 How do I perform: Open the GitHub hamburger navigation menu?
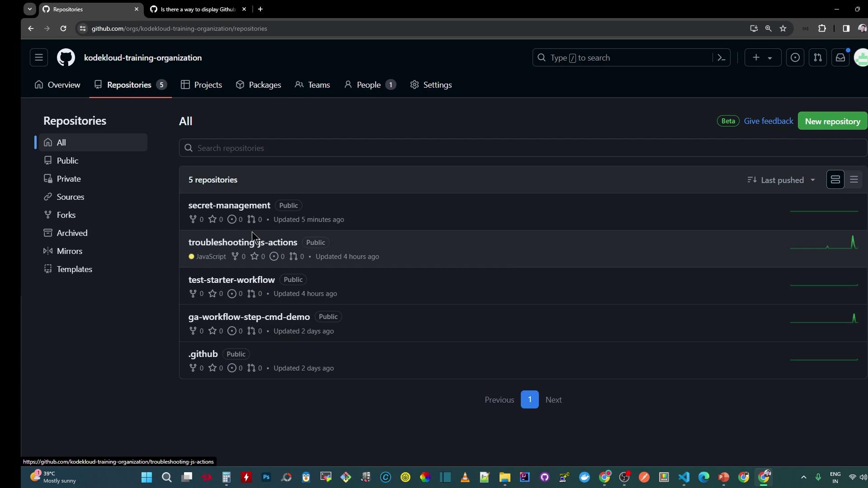click(39, 58)
